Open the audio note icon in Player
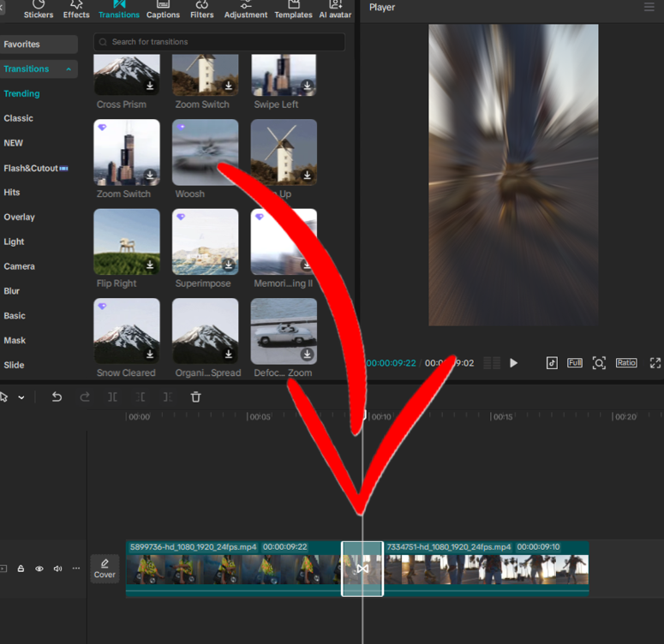This screenshot has height=644, width=664. (552, 363)
